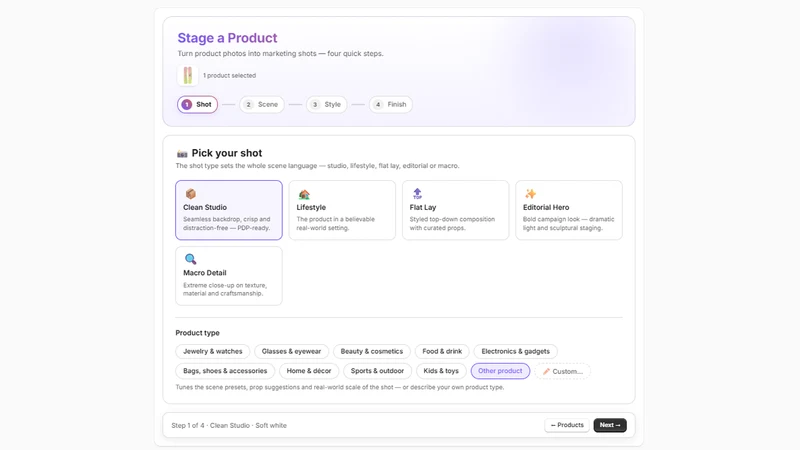Select the Clean Studio shot card
Viewport: 800px width, 450px height.
coord(229,210)
